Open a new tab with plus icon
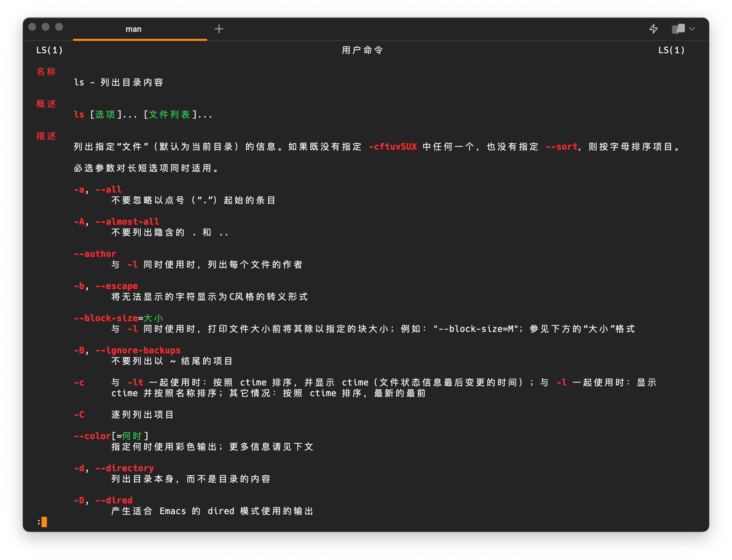The width and height of the screenshot is (732, 560). click(x=219, y=29)
